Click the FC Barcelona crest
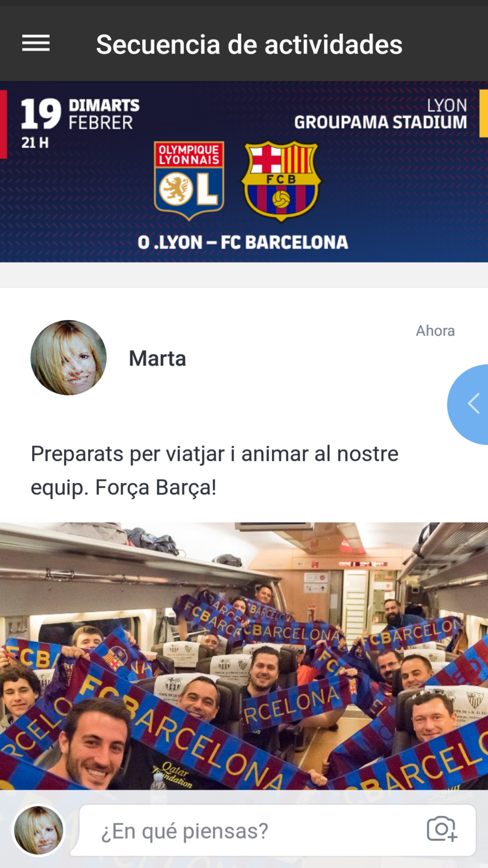This screenshot has height=868, width=488. coord(281,181)
